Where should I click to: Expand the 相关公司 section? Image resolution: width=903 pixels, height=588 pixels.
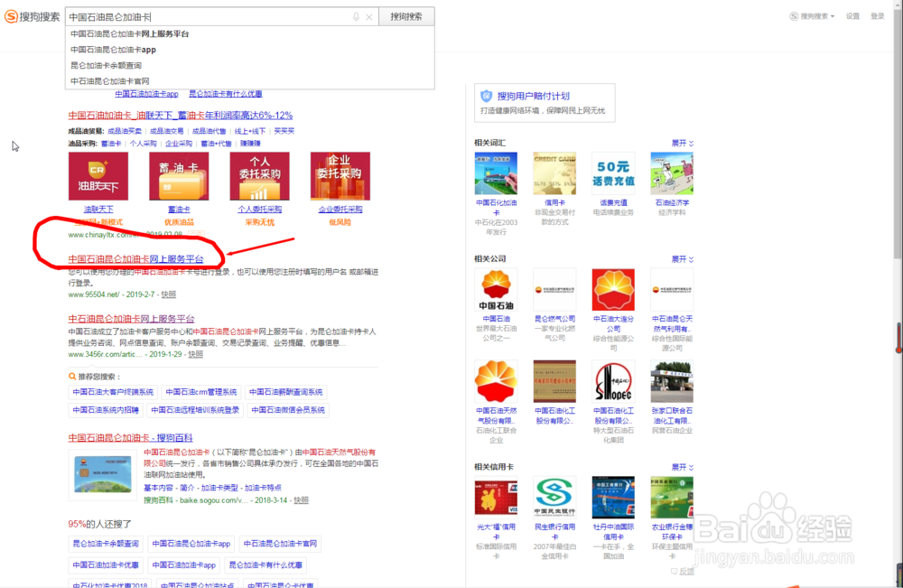coord(683,259)
